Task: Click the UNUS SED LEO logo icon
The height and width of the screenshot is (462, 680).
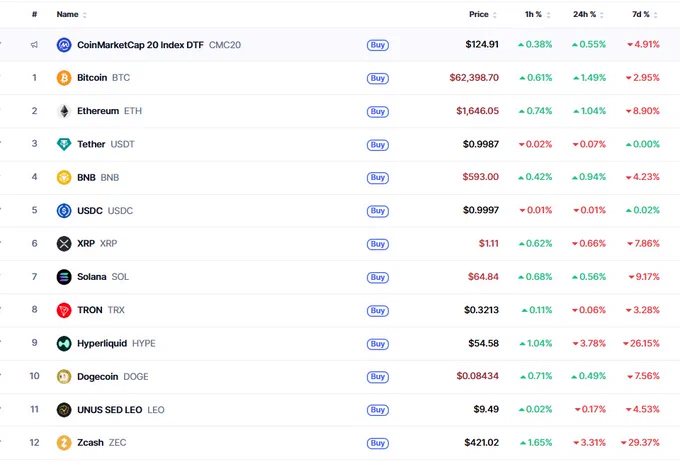Action: tap(64, 410)
